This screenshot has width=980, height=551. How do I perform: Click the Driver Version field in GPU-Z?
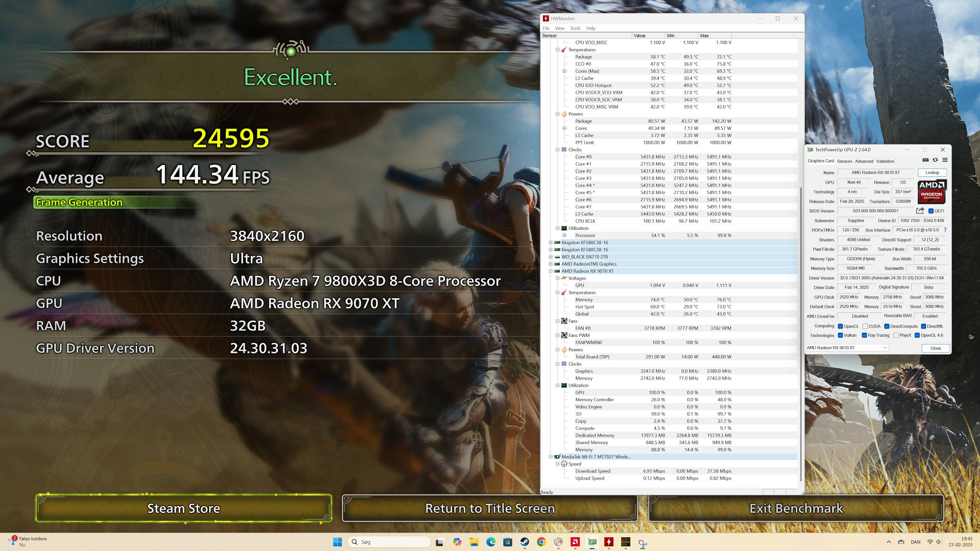891,278
